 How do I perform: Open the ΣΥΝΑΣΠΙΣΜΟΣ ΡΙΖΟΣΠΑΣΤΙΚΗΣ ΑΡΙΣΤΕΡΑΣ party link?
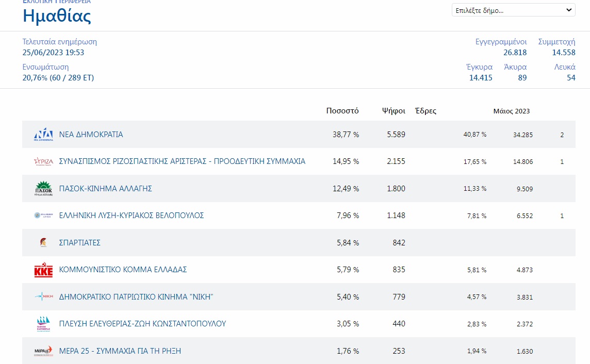[182, 161]
